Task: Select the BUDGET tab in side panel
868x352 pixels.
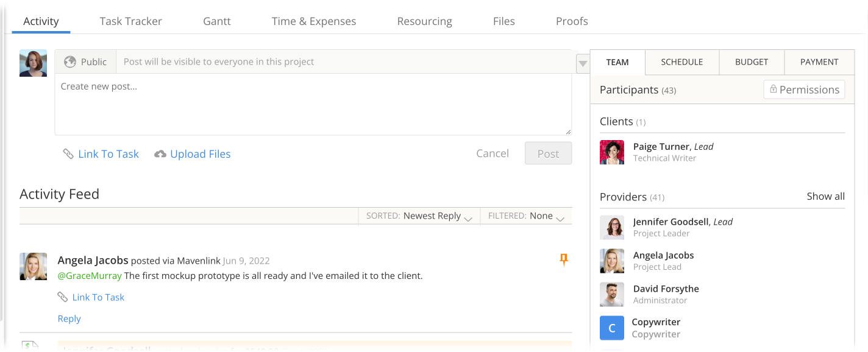Action: [x=752, y=62]
